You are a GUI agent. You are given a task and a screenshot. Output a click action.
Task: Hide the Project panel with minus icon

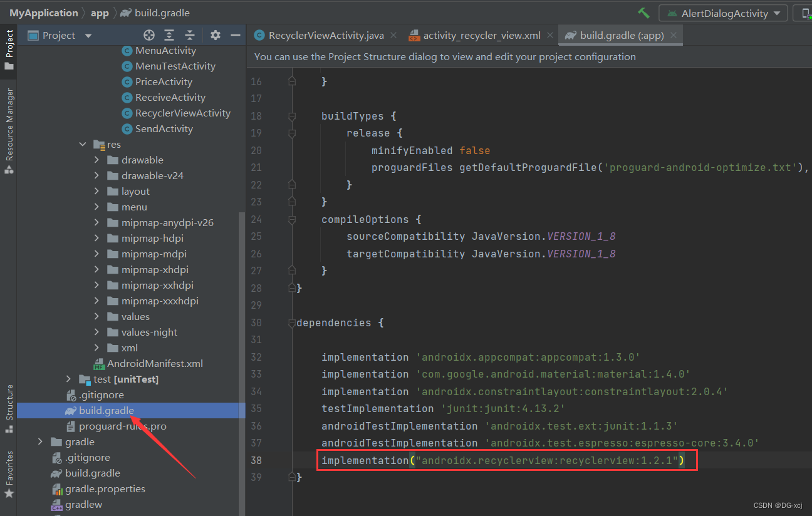coord(236,35)
